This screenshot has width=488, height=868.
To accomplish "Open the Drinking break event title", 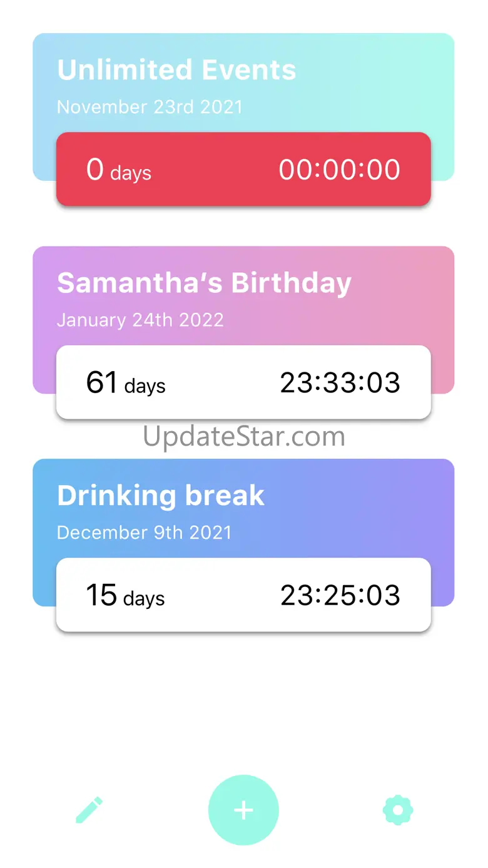I will [161, 496].
